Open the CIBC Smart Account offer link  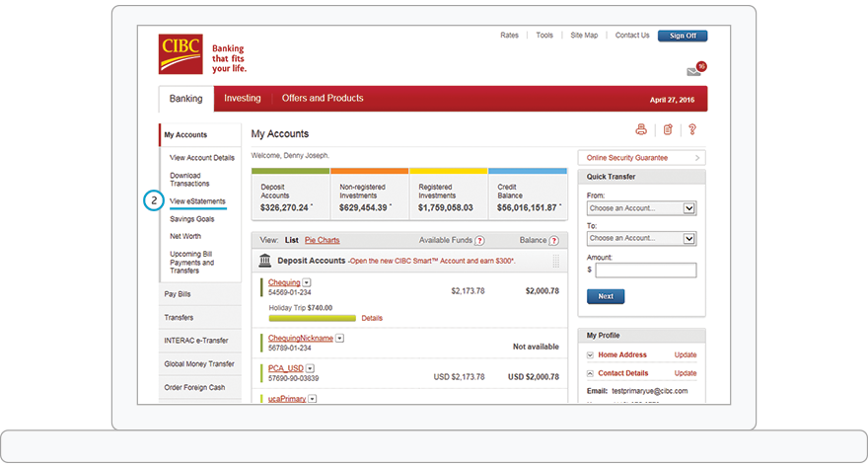pyautogui.click(x=432, y=261)
